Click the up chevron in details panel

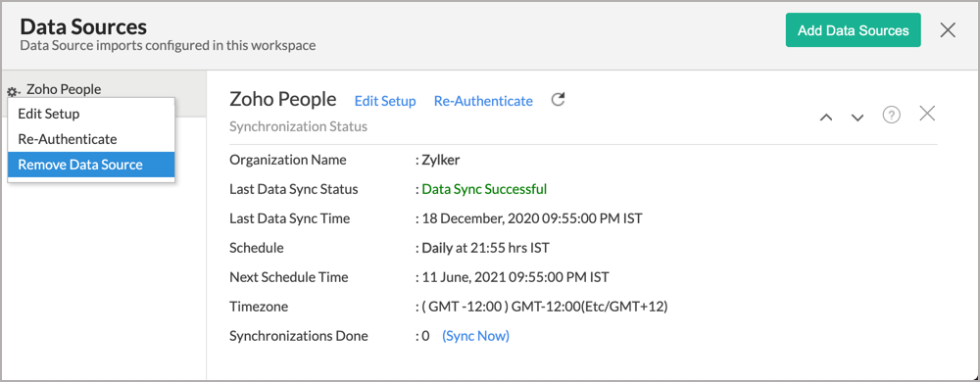tap(826, 118)
